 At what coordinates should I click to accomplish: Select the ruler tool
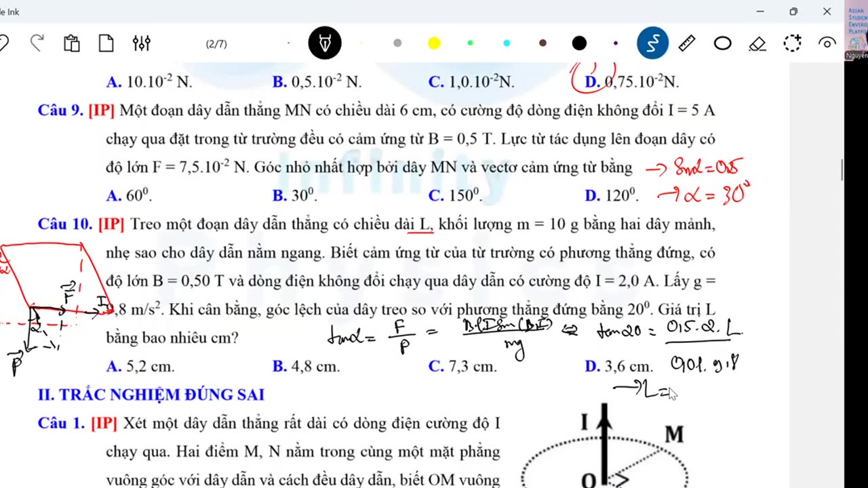687,43
